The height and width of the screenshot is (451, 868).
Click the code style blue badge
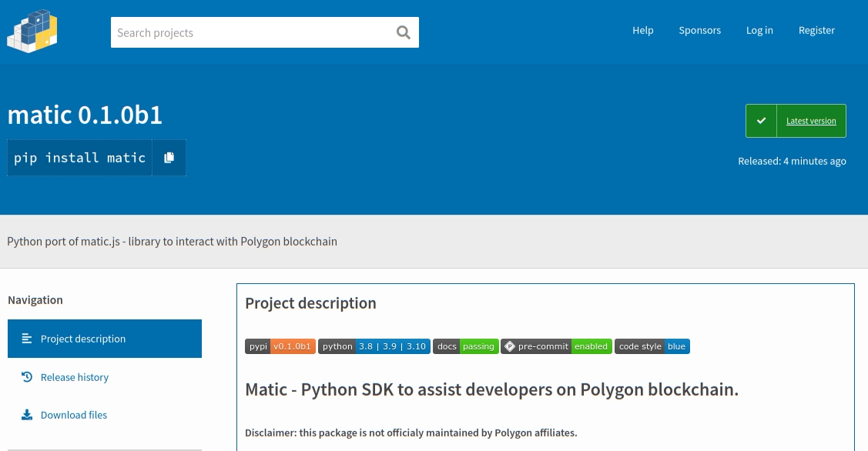pyautogui.click(x=652, y=346)
